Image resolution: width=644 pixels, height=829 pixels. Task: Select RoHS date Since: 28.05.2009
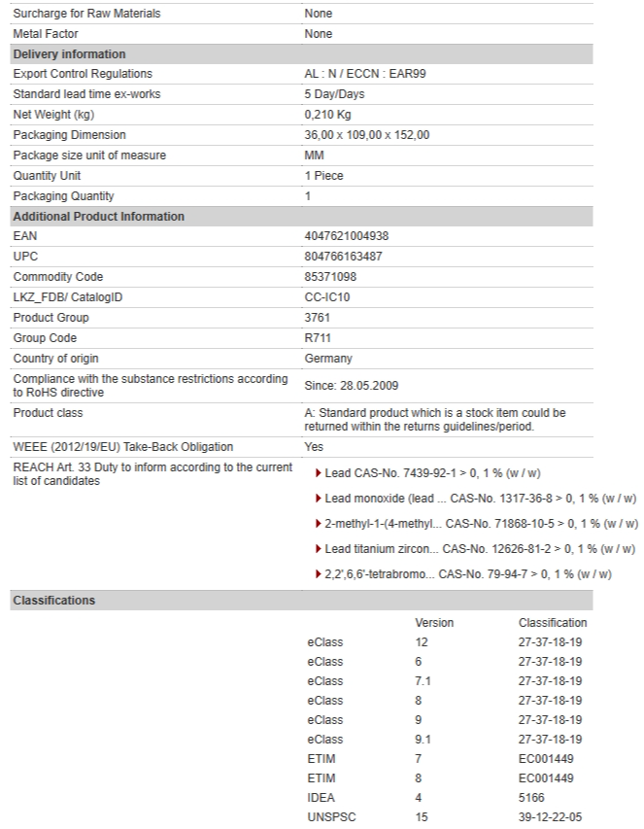click(x=352, y=386)
